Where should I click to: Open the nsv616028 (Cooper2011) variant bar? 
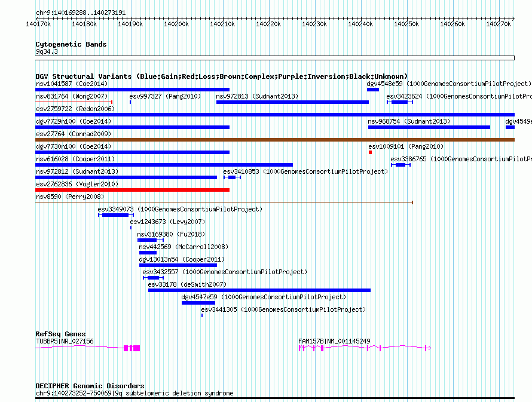(x=164, y=165)
